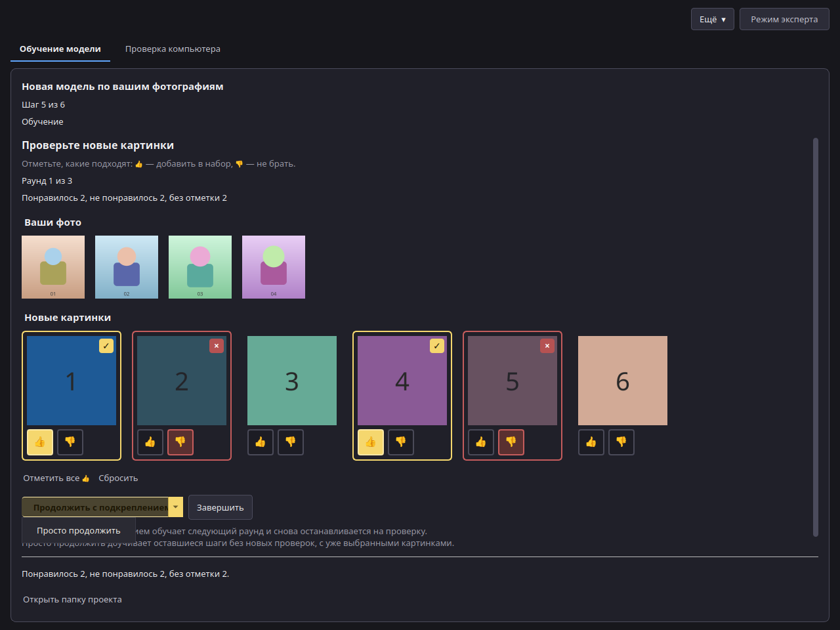Select your photo thumbnail 02

[127, 267]
